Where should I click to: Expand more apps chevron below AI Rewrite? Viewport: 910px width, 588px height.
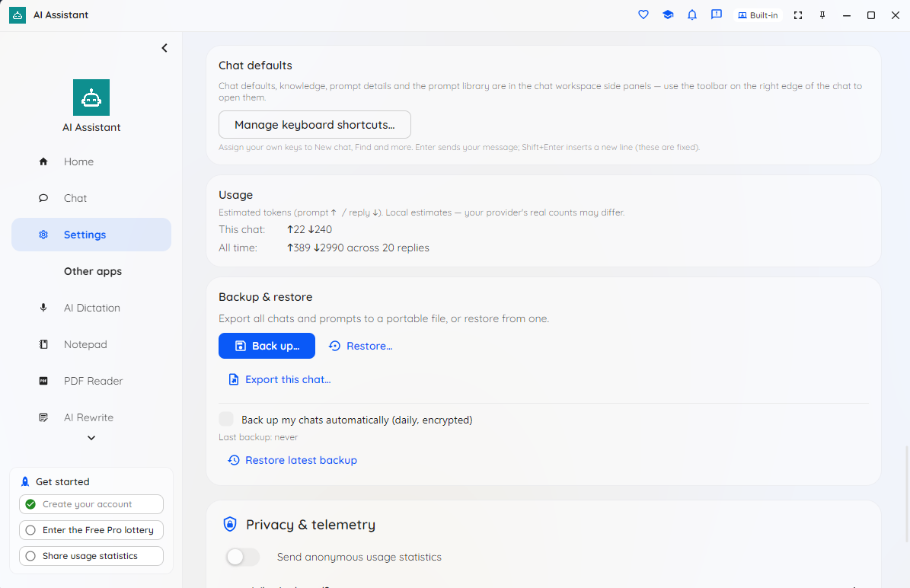point(91,438)
